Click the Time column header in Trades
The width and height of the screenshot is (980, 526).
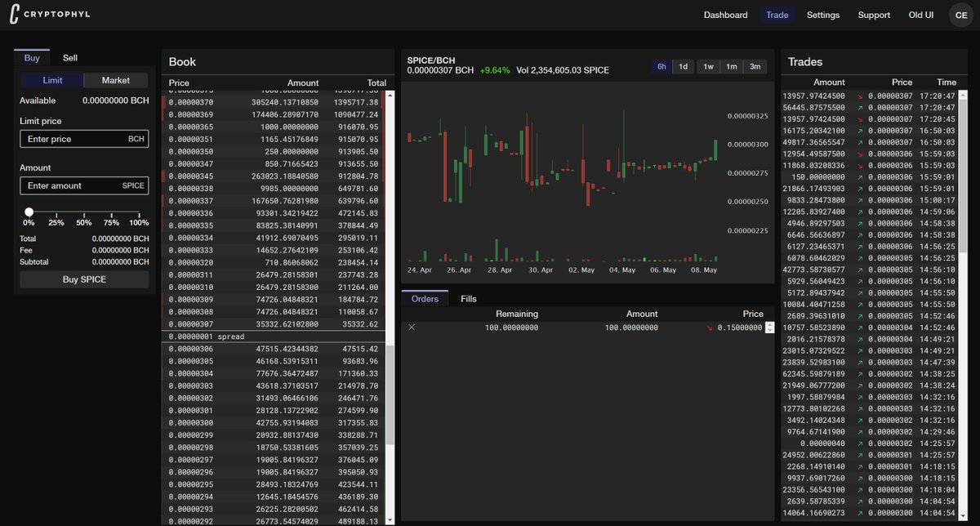(x=947, y=82)
